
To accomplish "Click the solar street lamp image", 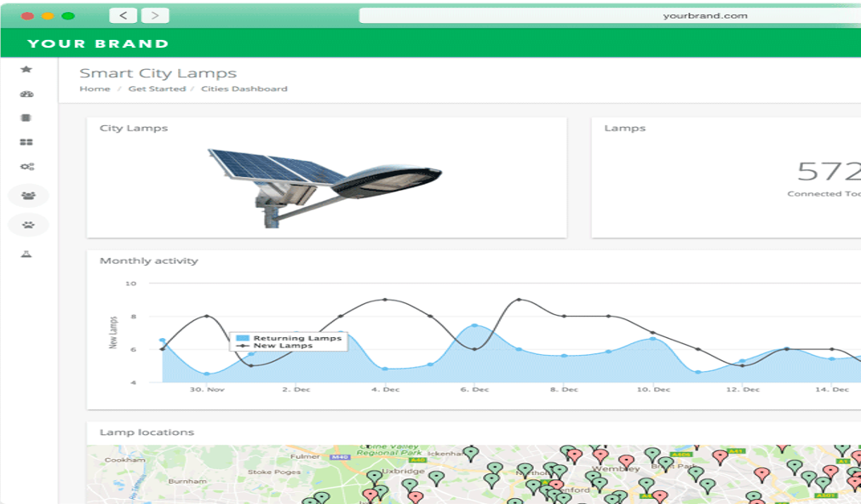I will pos(325,188).
